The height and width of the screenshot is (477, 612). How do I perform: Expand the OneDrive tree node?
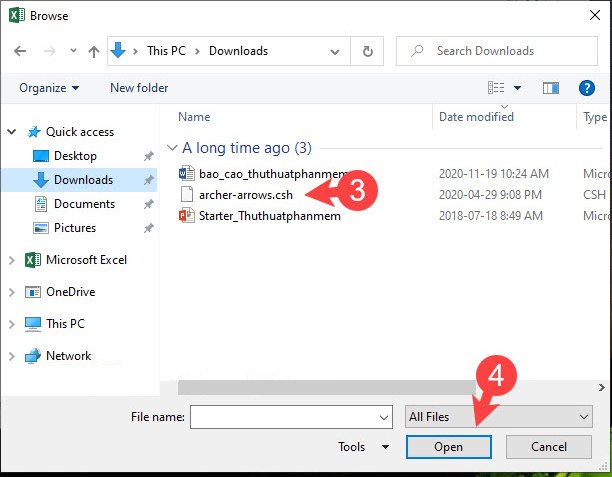point(12,292)
